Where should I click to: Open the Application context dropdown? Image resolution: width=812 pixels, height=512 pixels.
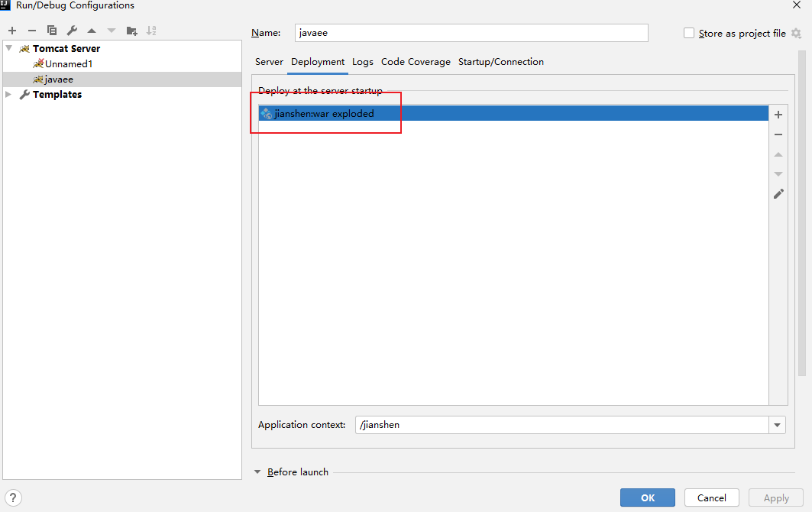click(778, 425)
